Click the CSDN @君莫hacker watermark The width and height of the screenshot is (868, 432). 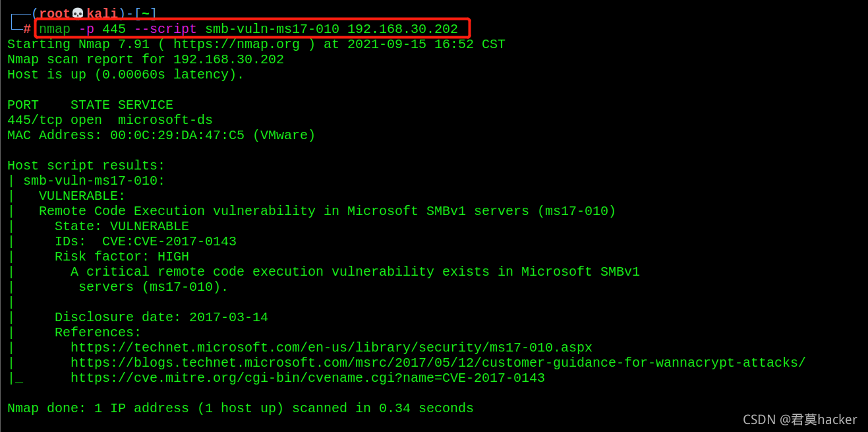coord(800,419)
